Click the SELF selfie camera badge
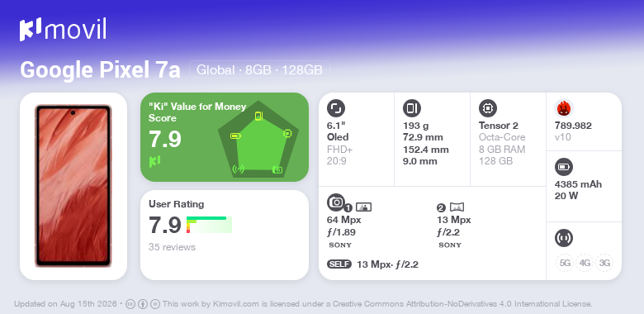Viewport: 644px width, 314px height. coord(339,264)
